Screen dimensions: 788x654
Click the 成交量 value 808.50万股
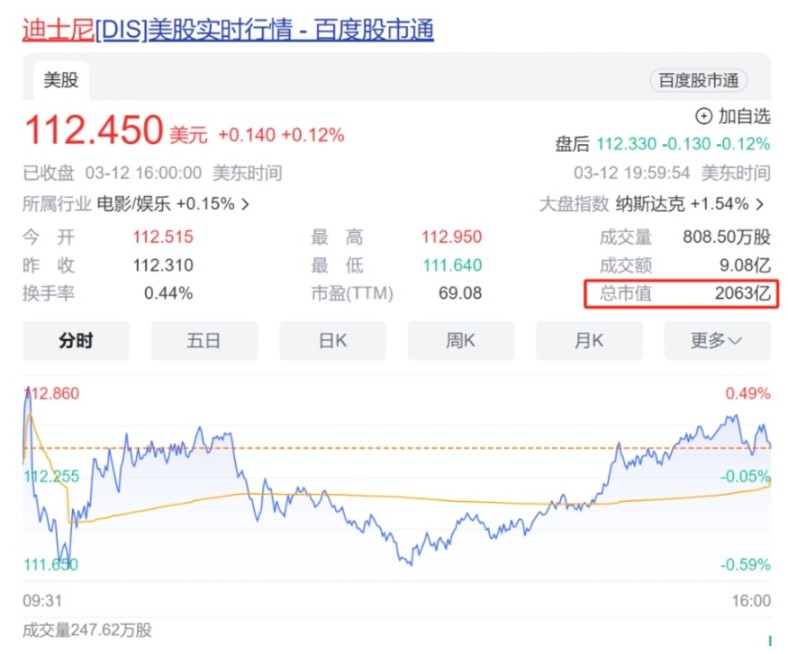(x=727, y=237)
